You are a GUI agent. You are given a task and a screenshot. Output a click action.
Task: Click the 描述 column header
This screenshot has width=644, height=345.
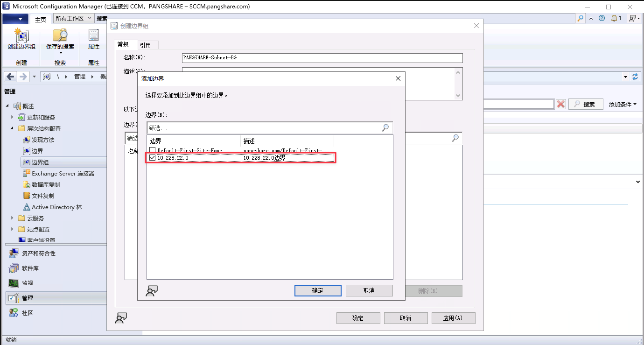(287, 141)
